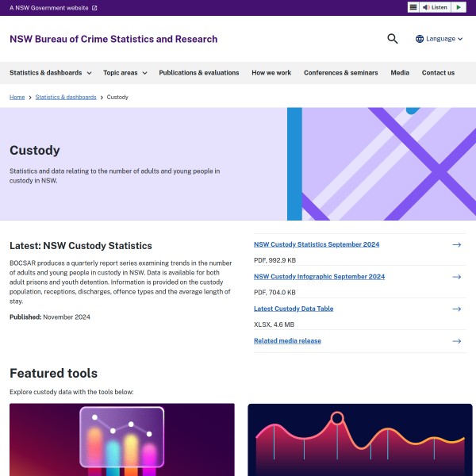Viewport: 476px width, 476px height.
Task: Click arrow icon beside Latest Custody Data Table
Action: pyautogui.click(x=456, y=309)
